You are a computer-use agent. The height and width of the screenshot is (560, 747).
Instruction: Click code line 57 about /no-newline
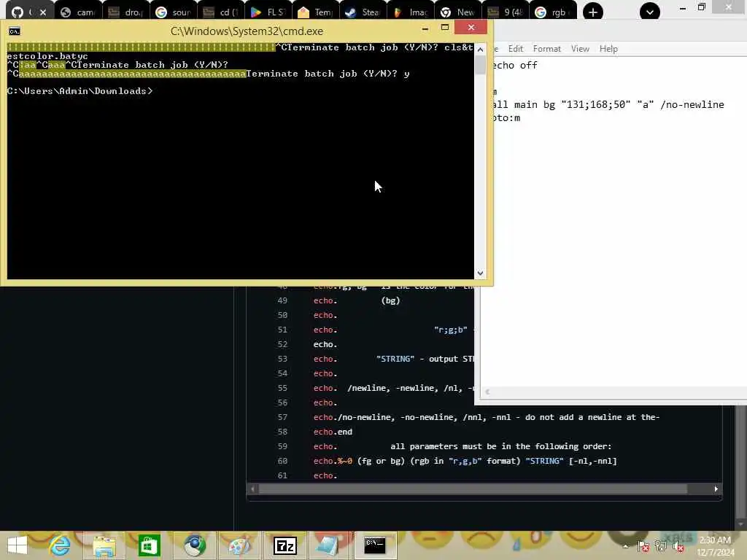pyautogui.click(x=487, y=417)
